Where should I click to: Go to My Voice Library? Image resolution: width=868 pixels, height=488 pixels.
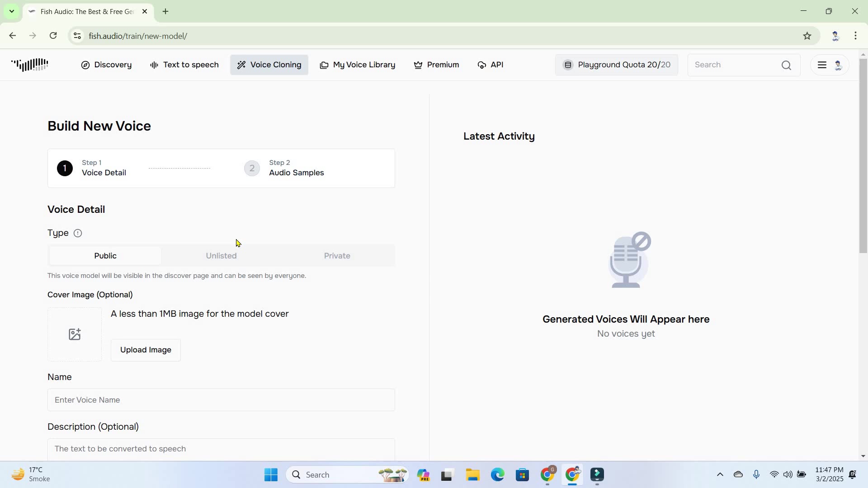pos(358,65)
